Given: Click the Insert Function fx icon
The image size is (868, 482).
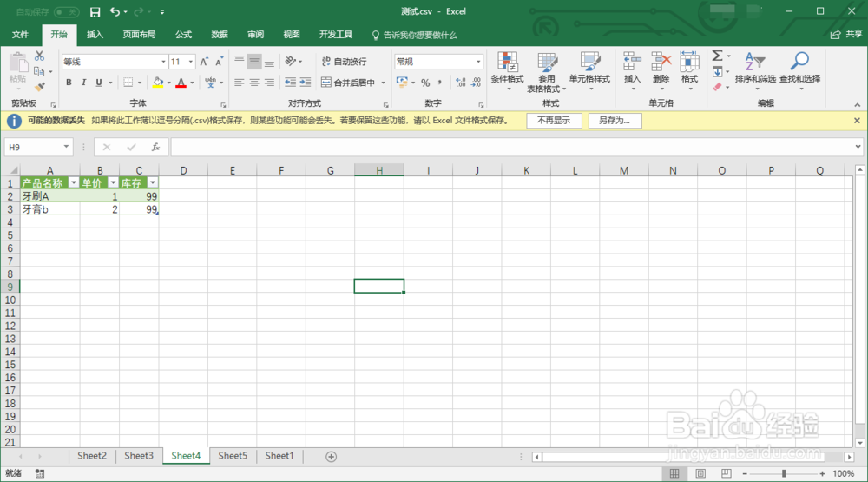Looking at the screenshot, I should (x=155, y=147).
